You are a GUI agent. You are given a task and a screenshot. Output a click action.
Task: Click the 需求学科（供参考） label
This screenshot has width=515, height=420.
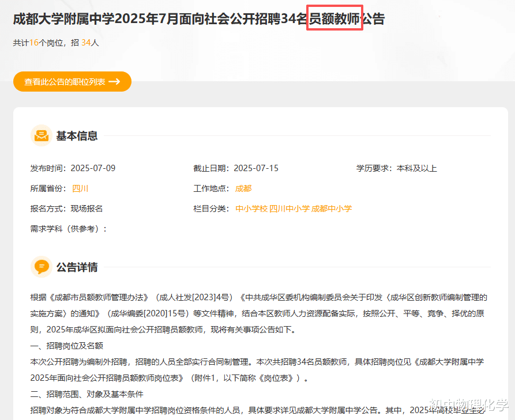(68, 229)
